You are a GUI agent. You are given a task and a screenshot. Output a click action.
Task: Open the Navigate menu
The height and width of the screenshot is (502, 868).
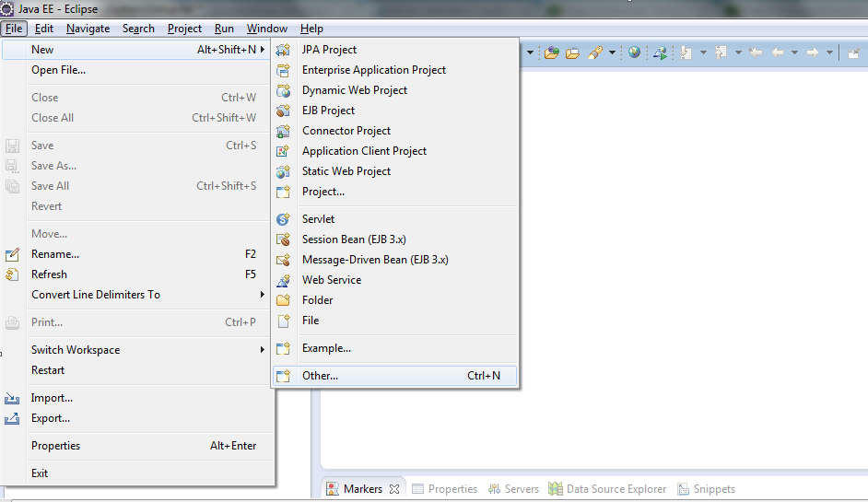[x=88, y=29]
